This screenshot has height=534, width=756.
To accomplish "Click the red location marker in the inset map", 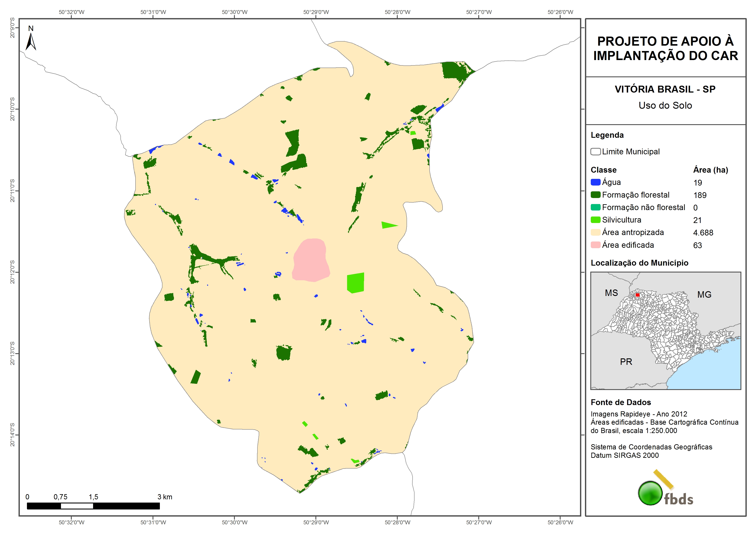I will point(638,295).
